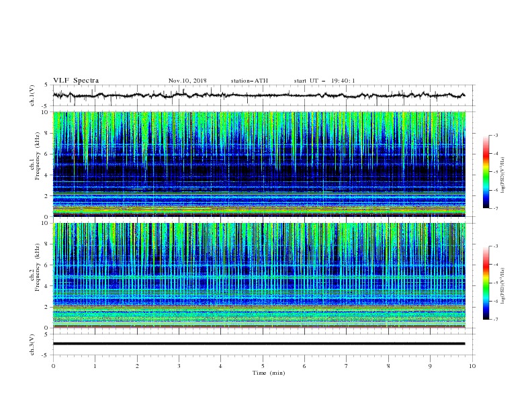The image size is (532, 411).
Task: Click the "Time (min)" axis label
Action: 269,373
